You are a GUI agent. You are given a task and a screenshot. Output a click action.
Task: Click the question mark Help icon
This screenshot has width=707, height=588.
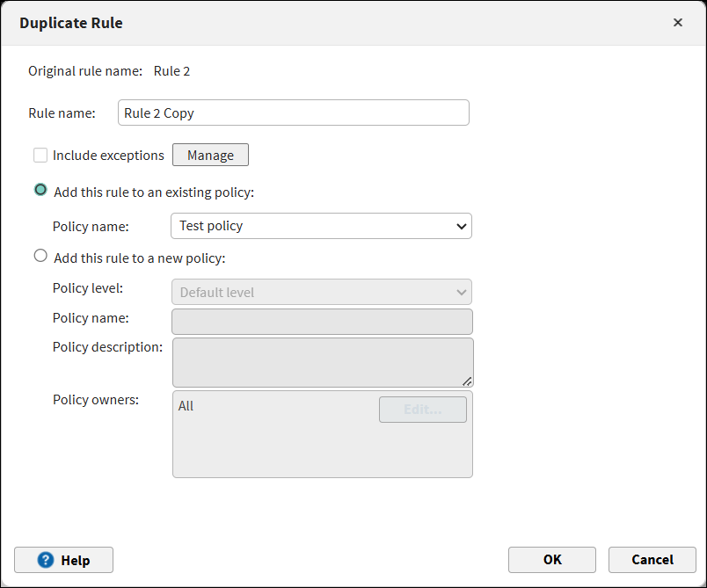[46, 560]
